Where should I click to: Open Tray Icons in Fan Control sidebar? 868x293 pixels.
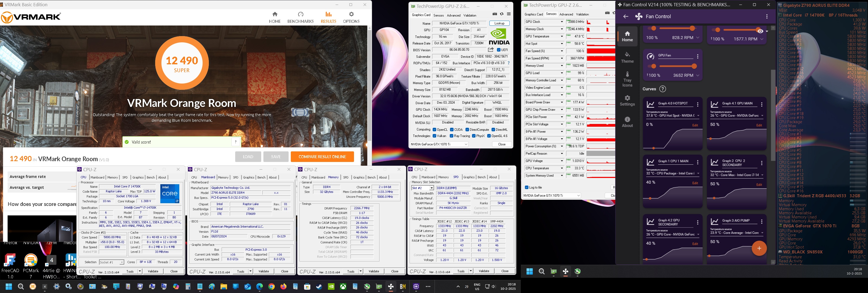627,79
